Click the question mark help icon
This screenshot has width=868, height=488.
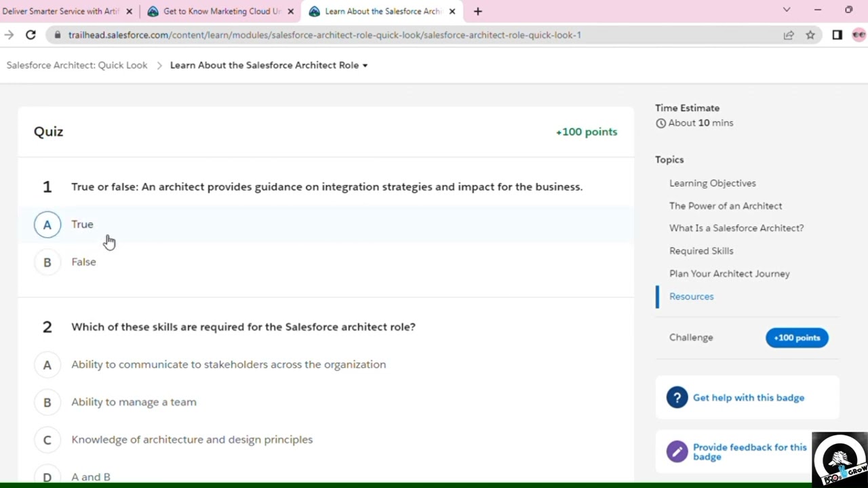677,398
